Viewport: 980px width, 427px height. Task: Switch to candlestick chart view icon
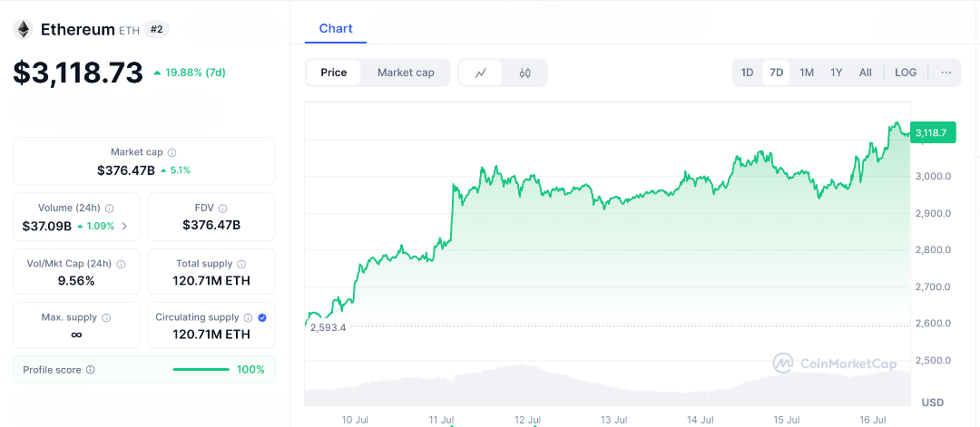pyautogui.click(x=525, y=73)
